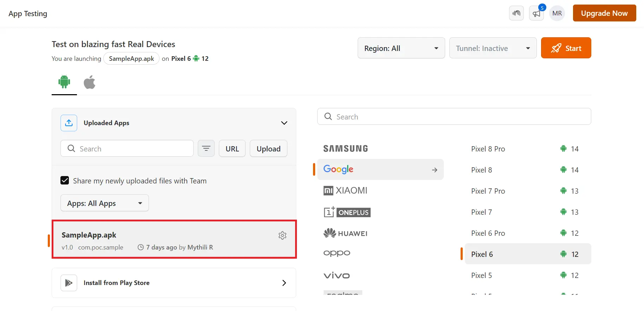Switch to the iOS Apple tab
The width and height of the screenshot is (644, 311).
pos(90,82)
